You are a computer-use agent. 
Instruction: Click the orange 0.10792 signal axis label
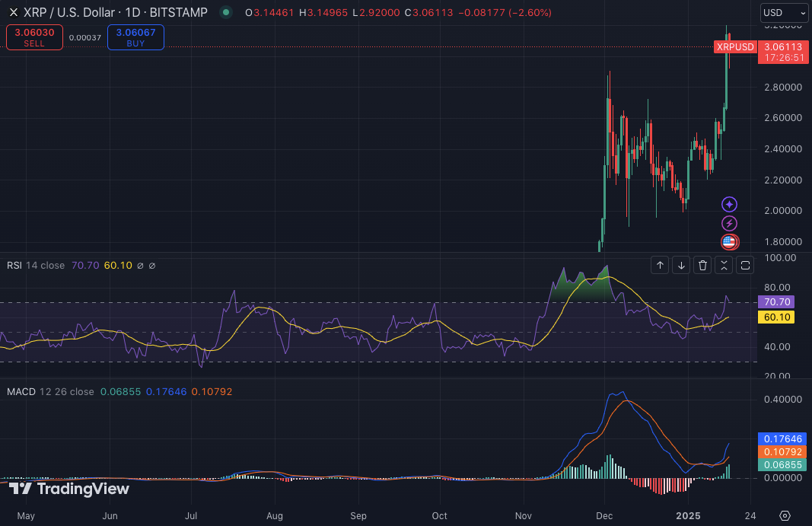click(x=782, y=452)
